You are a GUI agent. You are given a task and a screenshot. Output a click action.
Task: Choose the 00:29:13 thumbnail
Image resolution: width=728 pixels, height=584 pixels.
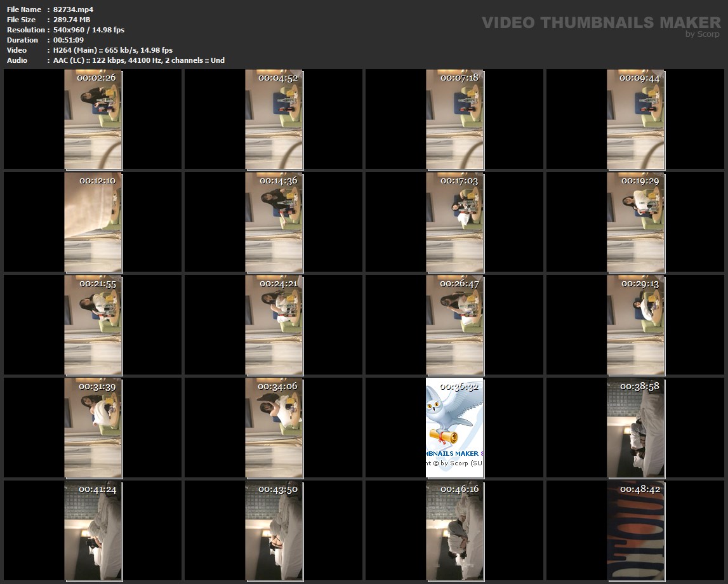pyautogui.click(x=635, y=325)
